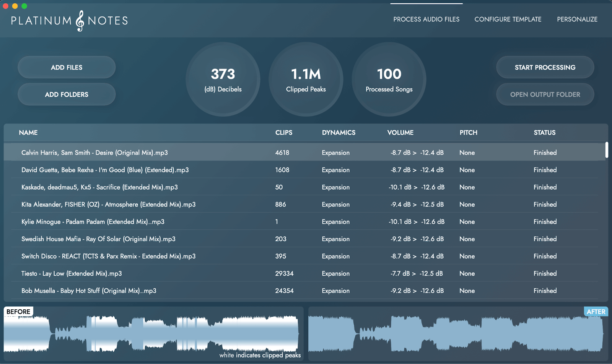Switch to Configure Template tab
This screenshot has height=364, width=612.
point(508,19)
